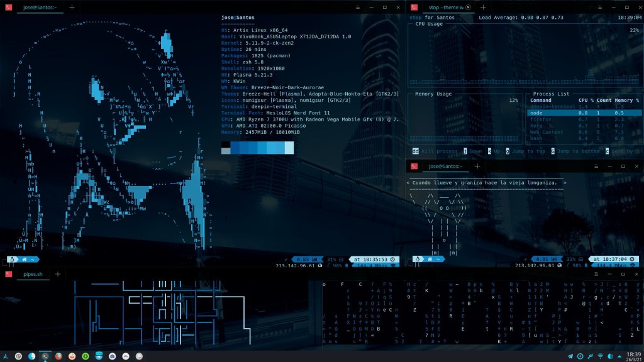Launch Firefox from the taskbar
Viewport: 644px width, 362px height.
(58, 356)
